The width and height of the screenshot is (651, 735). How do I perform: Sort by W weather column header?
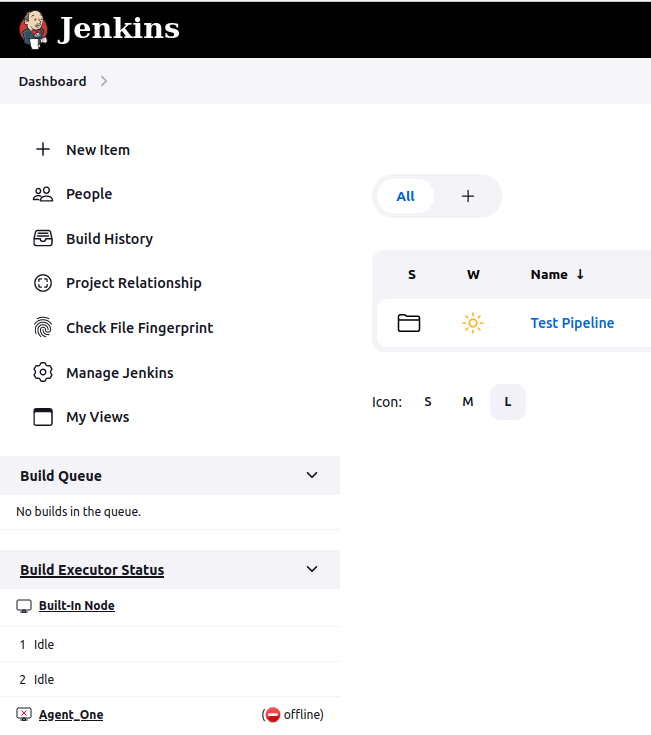pos(473,275)
